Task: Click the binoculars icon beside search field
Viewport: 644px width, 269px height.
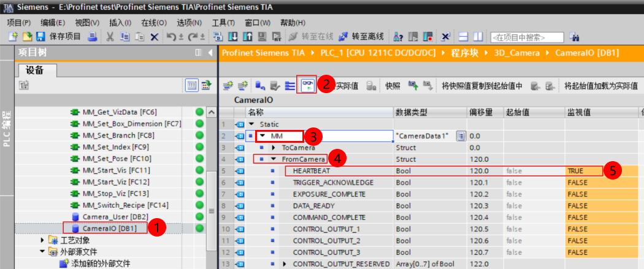Action: 574,37
